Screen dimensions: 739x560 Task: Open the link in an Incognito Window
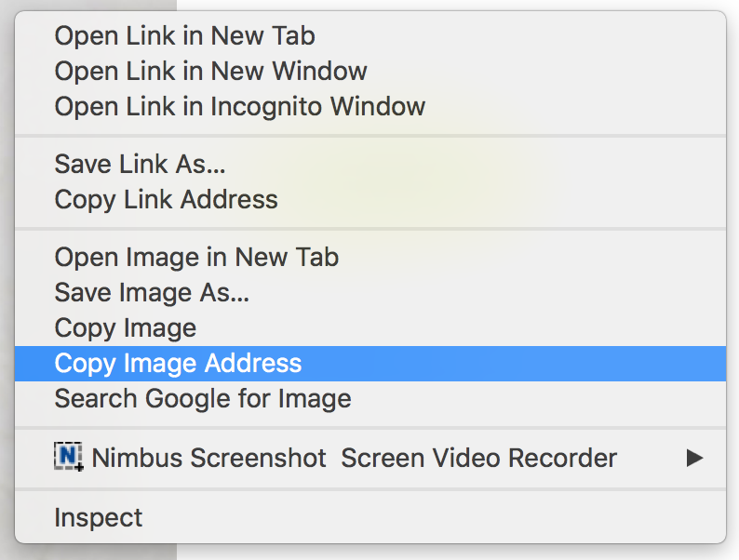(370, 106)
